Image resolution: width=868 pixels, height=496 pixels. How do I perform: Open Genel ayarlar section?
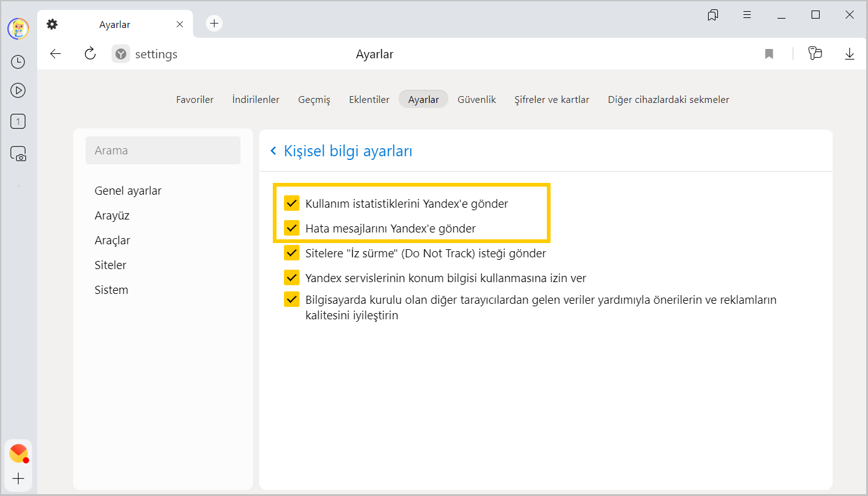tap(128, 191)
